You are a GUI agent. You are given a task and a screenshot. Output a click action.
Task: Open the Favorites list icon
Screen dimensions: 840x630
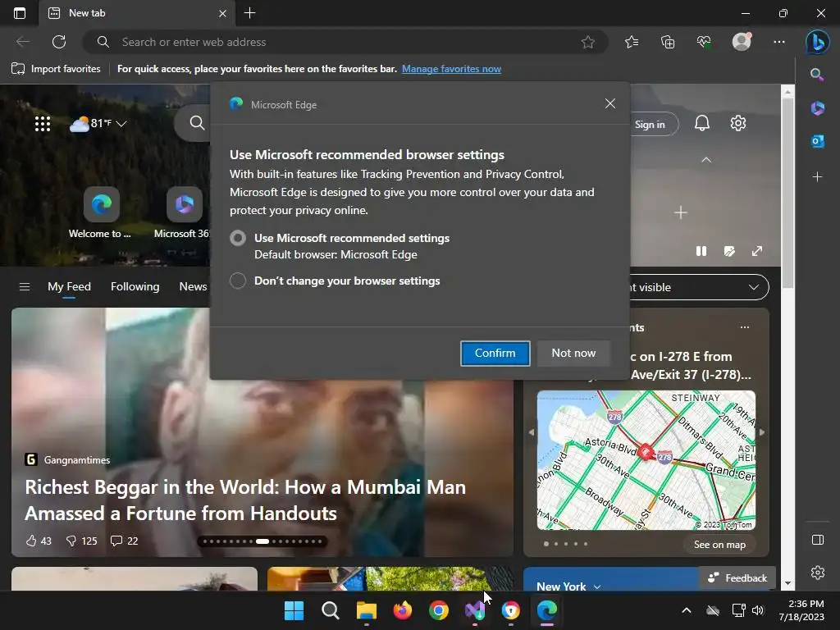[632, 42]
